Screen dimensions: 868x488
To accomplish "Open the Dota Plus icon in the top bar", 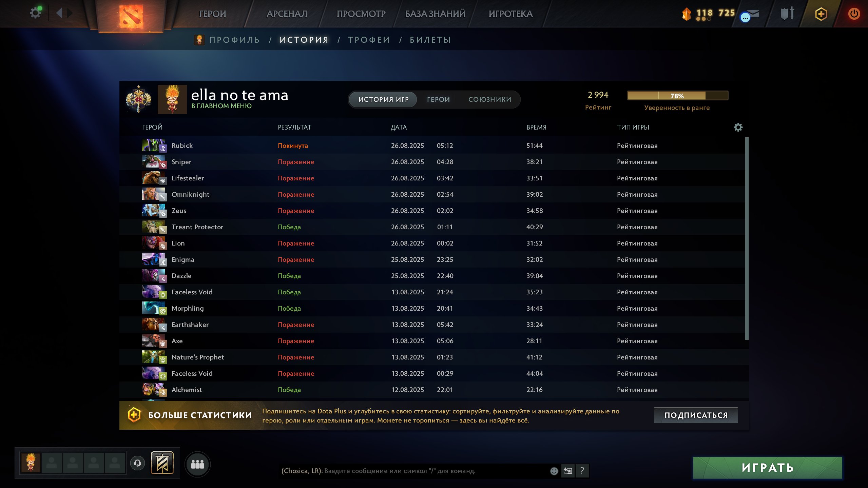I will click(821, 14).
